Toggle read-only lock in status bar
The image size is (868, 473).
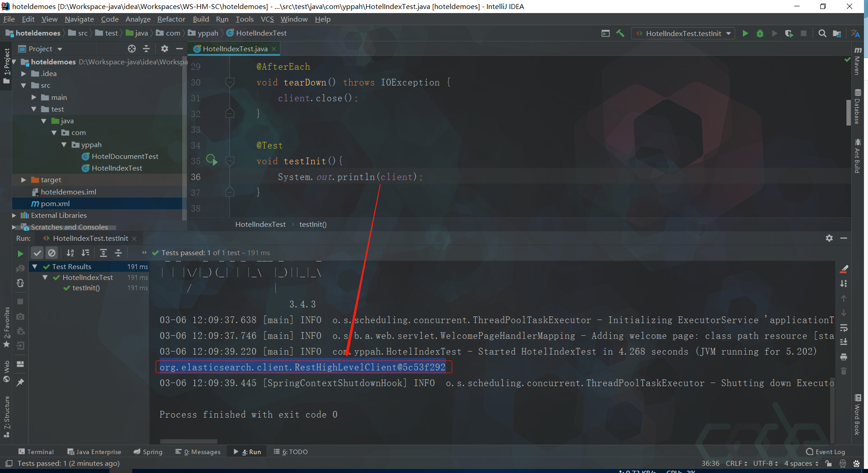click(x=828, y=464)
